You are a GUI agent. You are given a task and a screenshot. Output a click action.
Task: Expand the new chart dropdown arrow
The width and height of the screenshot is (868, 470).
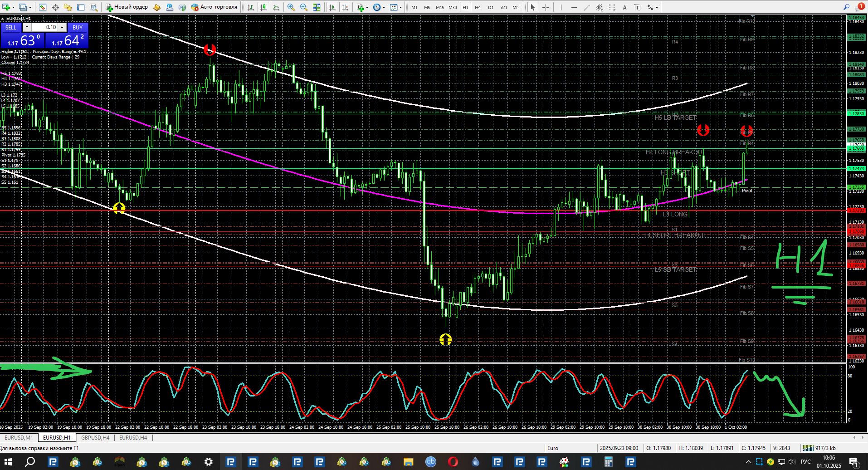coord(14,7)
